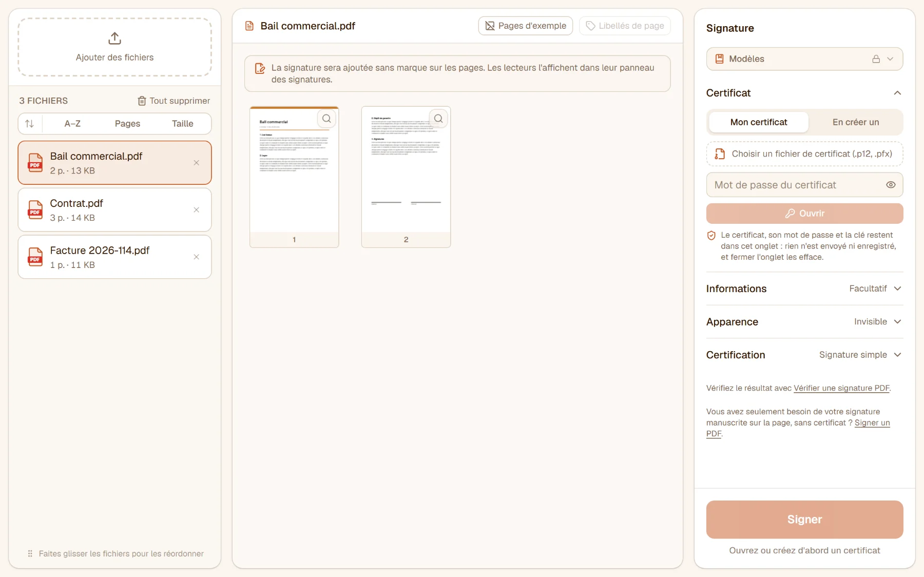Choose a certificate file (.p12, .pfx)
Viewport: 924px width, 577px height.
[x=804, y=154]
